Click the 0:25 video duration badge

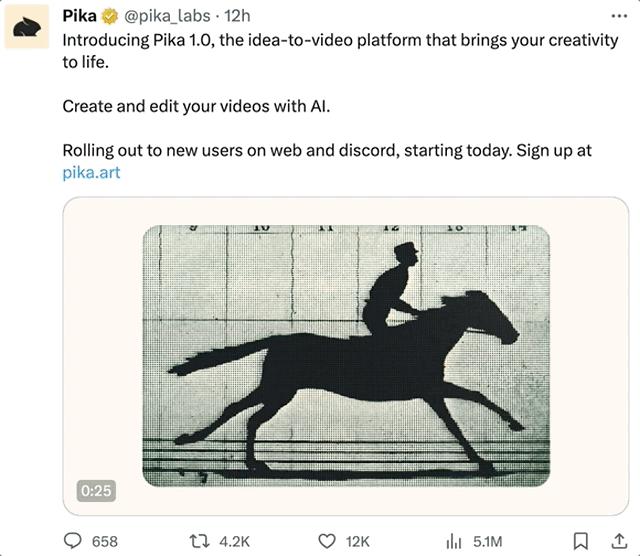coord(96,490)
